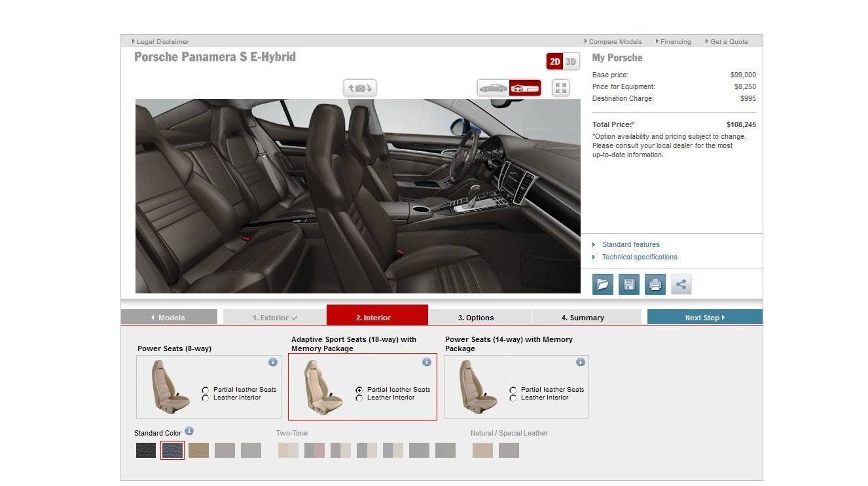Expand Standard features

(x=630, y=244)
